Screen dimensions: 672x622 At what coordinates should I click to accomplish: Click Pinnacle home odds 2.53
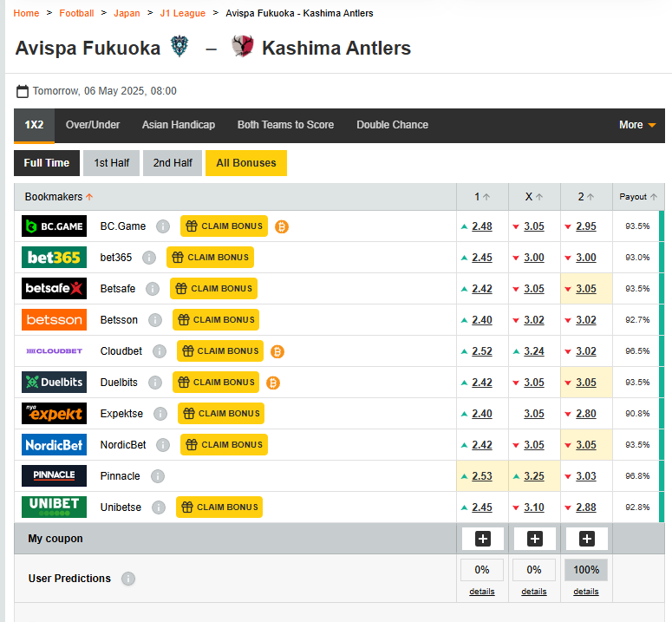pos(482,476)
